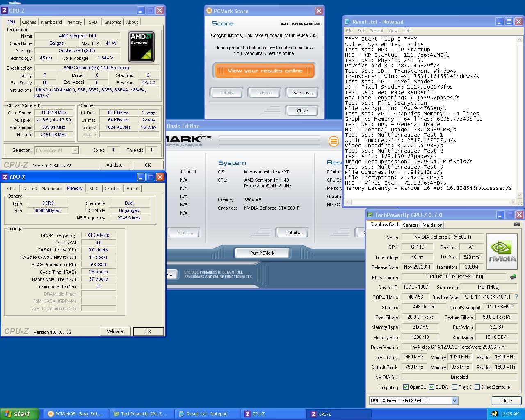This screenshot has height=420, width=525.
Task: Take a GPU-Z screenshot with camera icon
Action: tap(516, 224)
